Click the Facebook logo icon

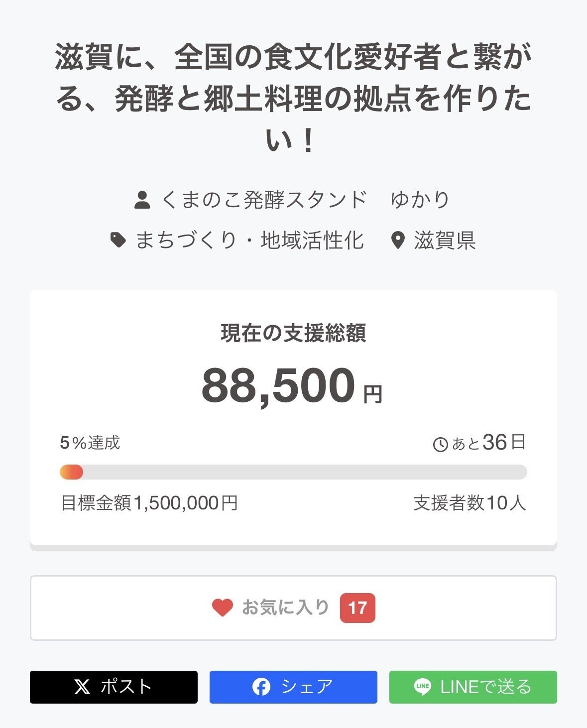click(261, 687)
